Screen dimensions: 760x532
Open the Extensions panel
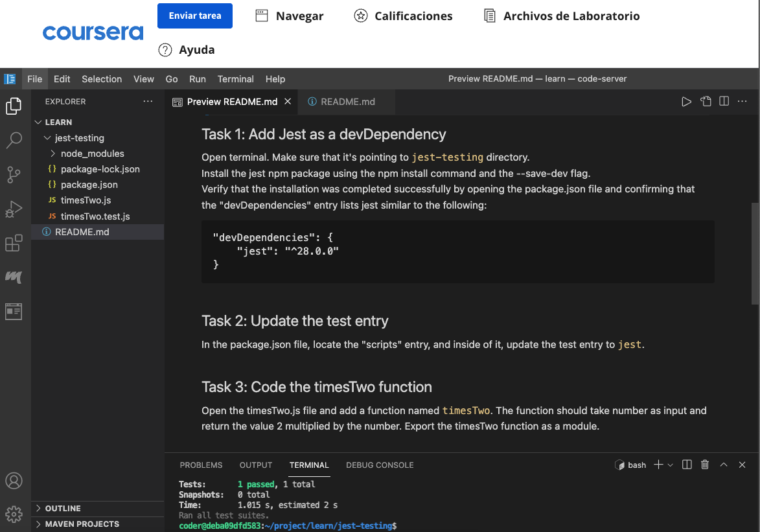pyautogui.click(x=14, y=242)
